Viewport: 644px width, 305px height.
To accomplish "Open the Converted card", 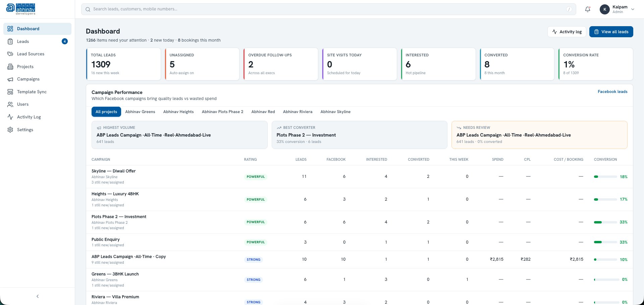I will 517,64.
